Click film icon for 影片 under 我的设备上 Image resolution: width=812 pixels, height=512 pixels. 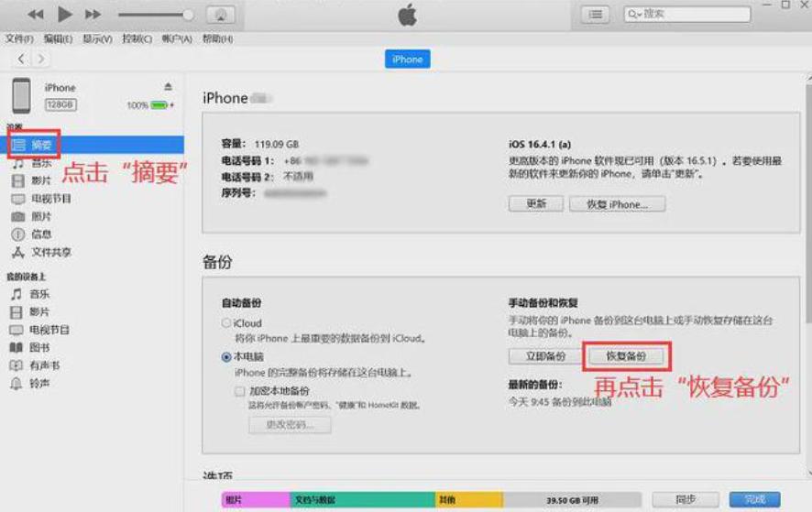[16, 312]
